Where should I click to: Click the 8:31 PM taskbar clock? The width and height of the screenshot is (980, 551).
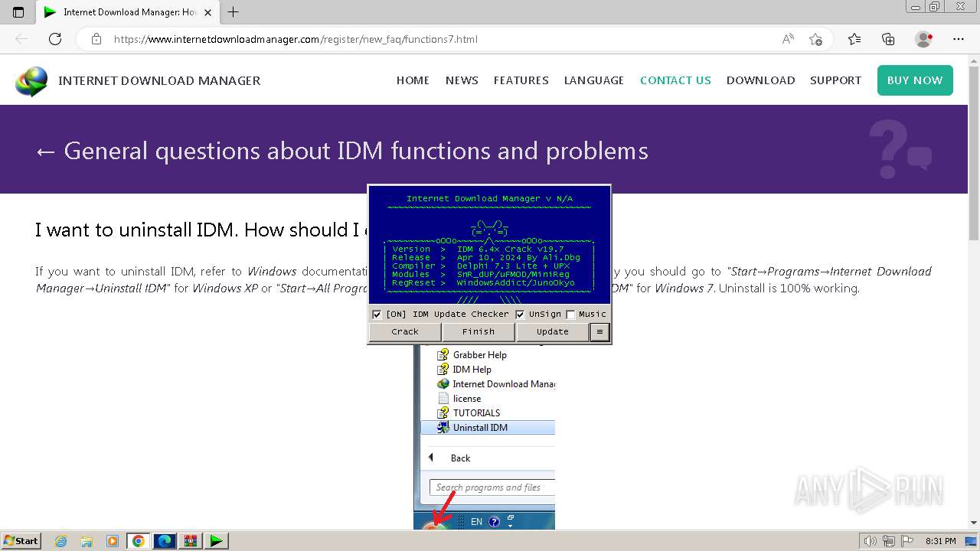941,541
